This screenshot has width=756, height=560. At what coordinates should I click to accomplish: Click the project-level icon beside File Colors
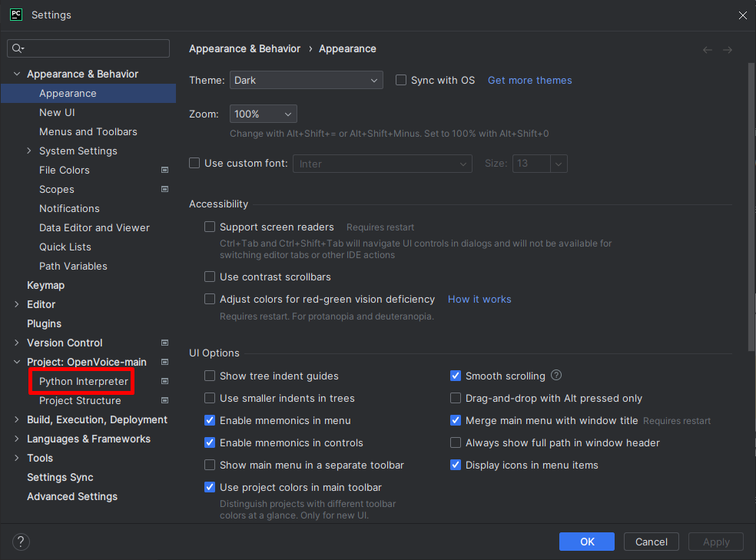click(x=165, y=170)
